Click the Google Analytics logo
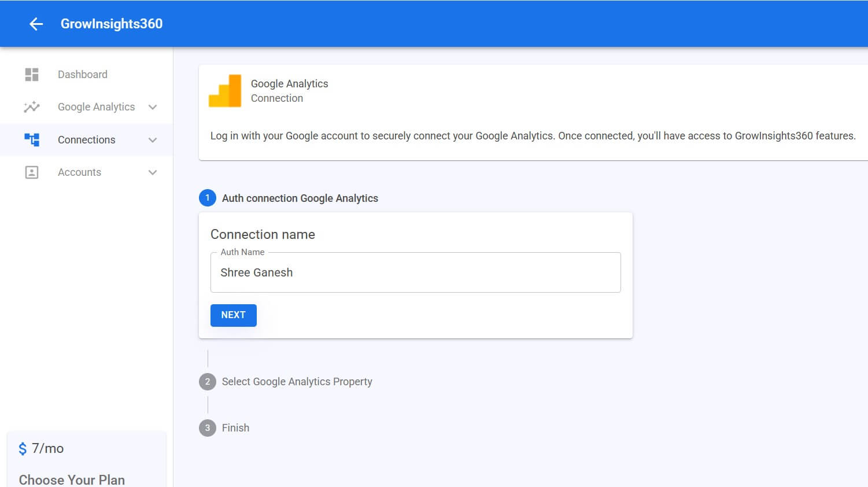Viewport: 868px width, 487px height. coord(225,91)
